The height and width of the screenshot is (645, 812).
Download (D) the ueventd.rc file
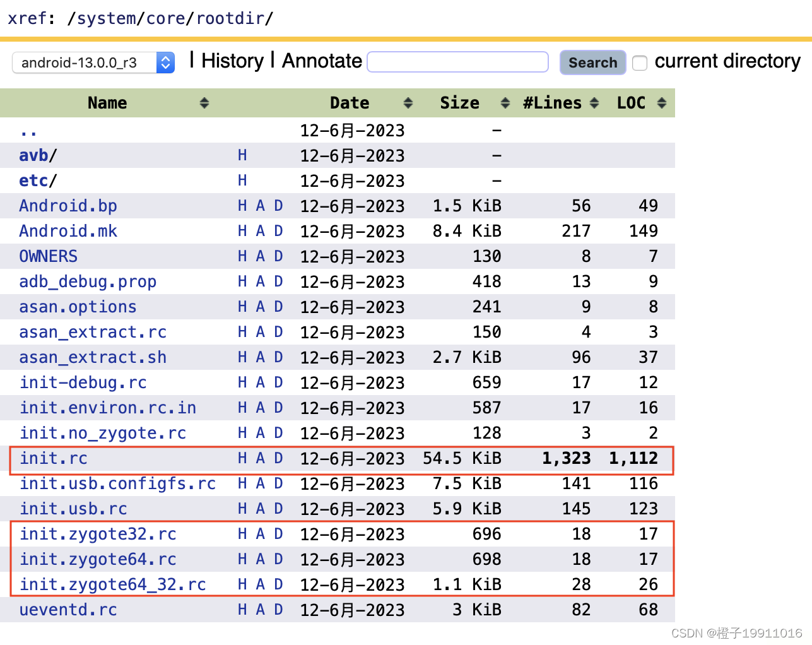pyautogui.click(x=278, y=610)
